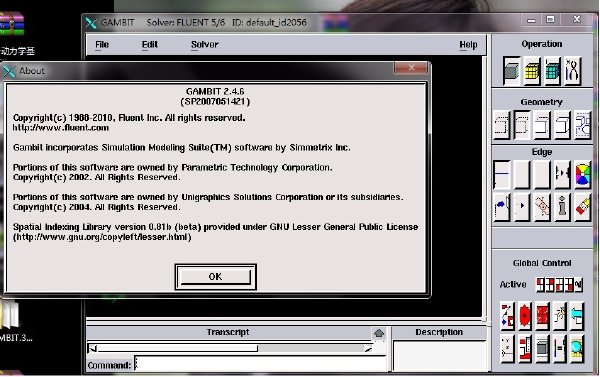Click the Convert edges icon

542,207
